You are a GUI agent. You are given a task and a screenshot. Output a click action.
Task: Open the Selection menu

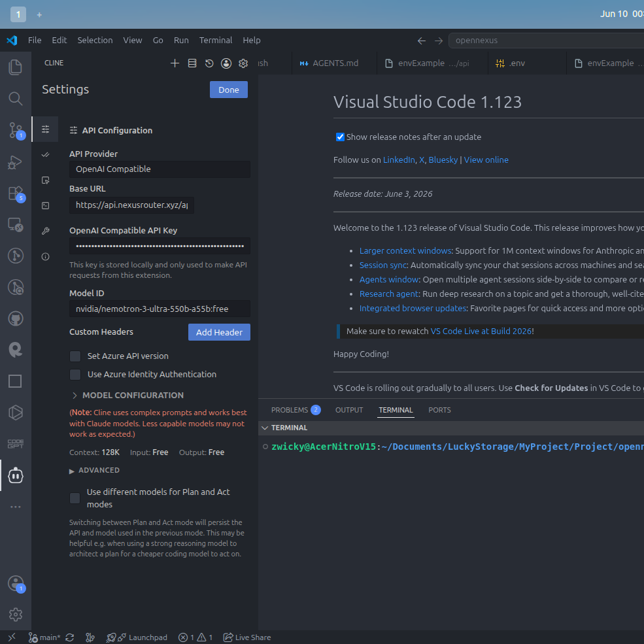click(x=95, y=41)
